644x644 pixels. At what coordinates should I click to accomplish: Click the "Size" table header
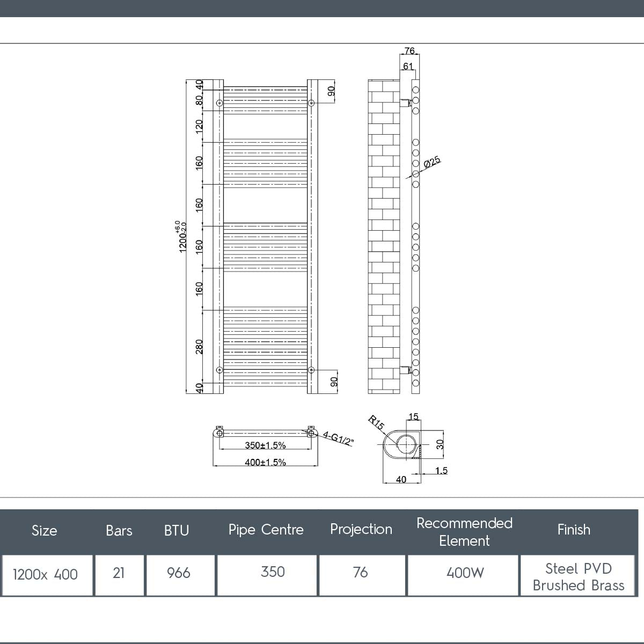[x=45, y=530]
